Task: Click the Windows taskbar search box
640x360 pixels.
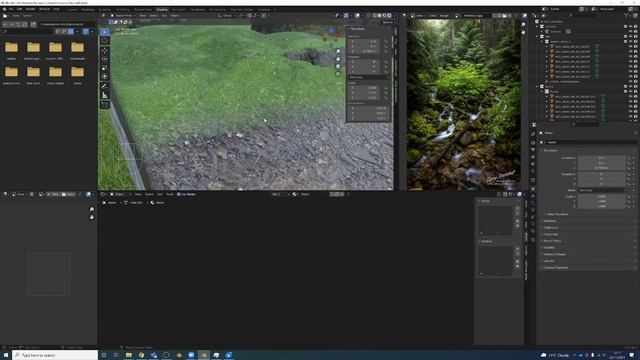Action: pyautogui.click(x=55, y=355)
